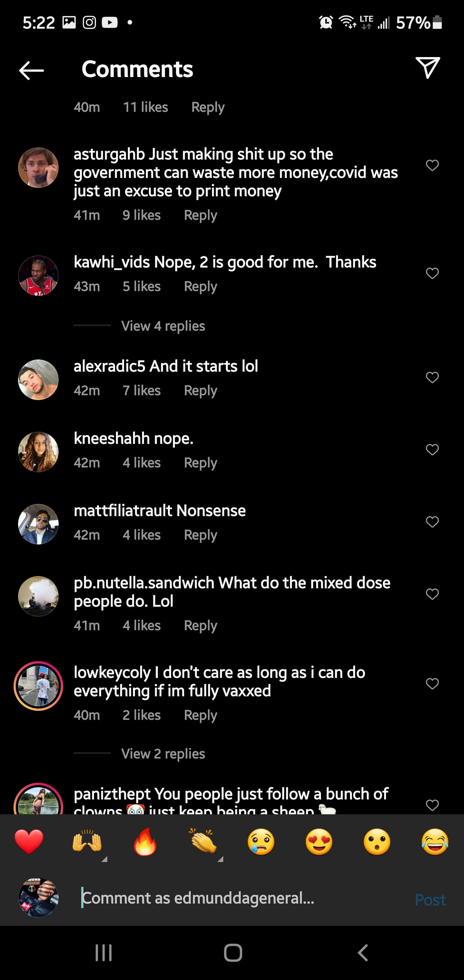Like kawhi_vids' comment with the heart
The width and height of the screenshot is (464, 980).
432,273
